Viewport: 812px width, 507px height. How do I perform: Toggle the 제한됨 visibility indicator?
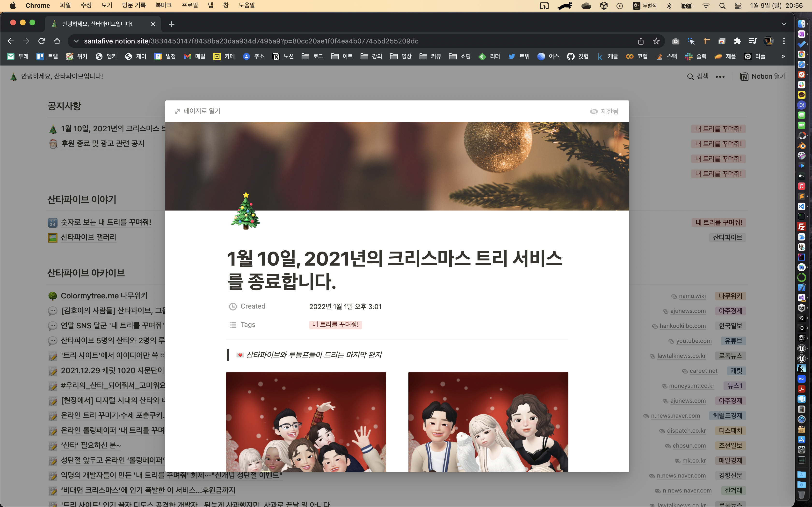(604, 111)
